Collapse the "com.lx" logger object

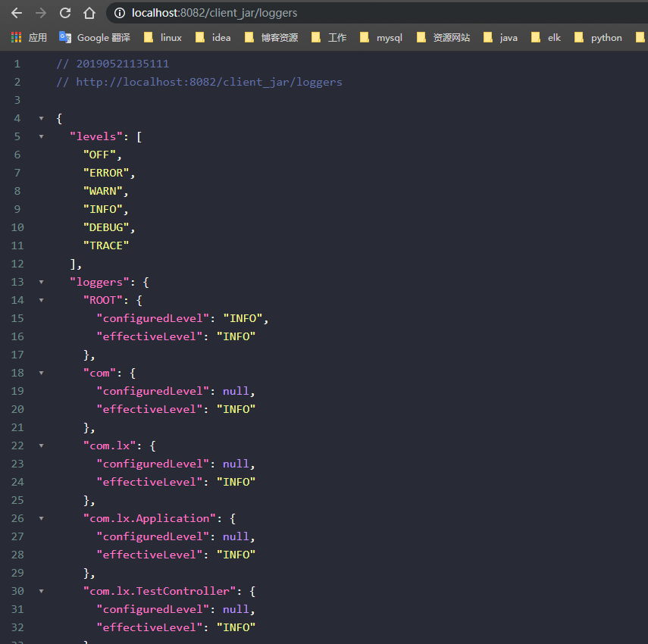click(42, 445)
